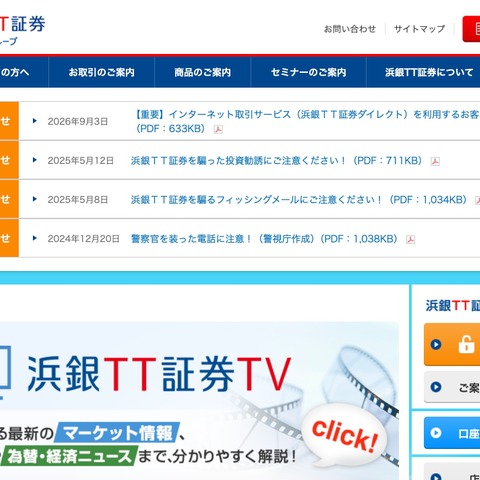This screenshot has width=480, height=480.
Task: Open the お問い合わせ link
Action: pyautogui.click(x=350, y=29)
